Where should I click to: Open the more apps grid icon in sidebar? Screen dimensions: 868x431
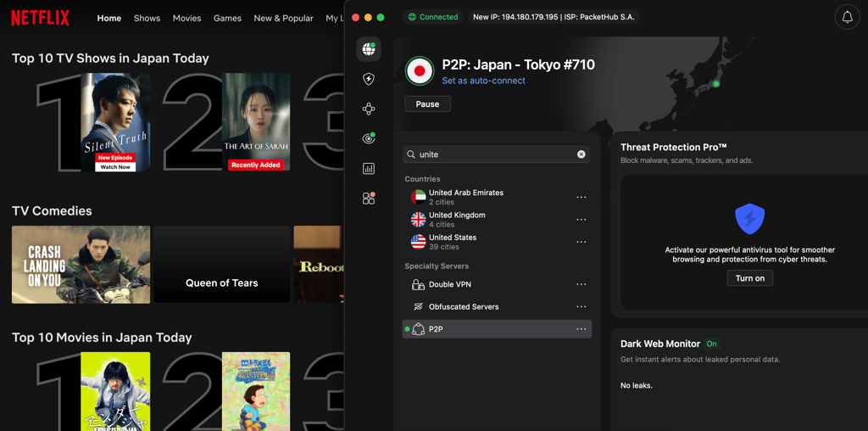coord(369,198)
